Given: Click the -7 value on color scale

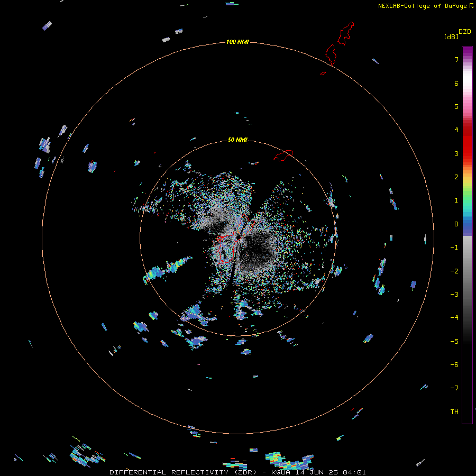Looking at the screenshot, I should point(454,388).
